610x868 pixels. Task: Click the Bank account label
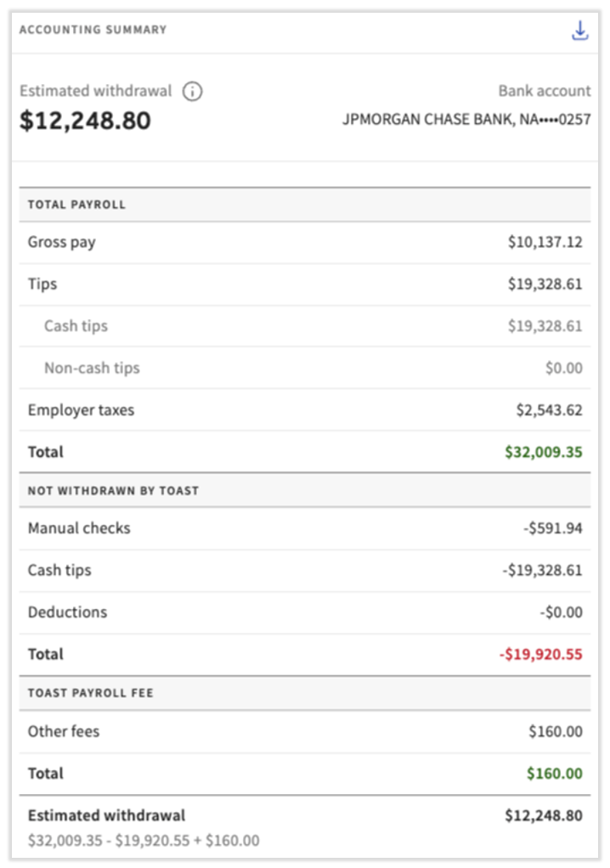(544, 91)
